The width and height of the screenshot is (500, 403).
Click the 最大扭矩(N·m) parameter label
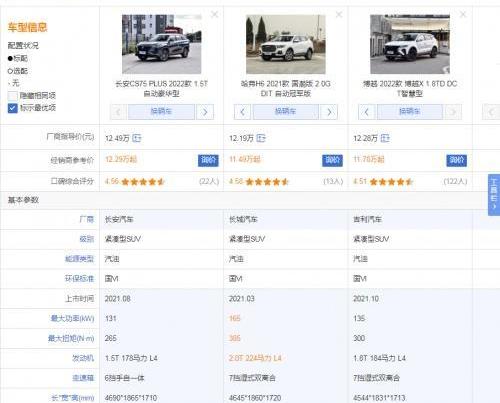(x=71, y=338)
